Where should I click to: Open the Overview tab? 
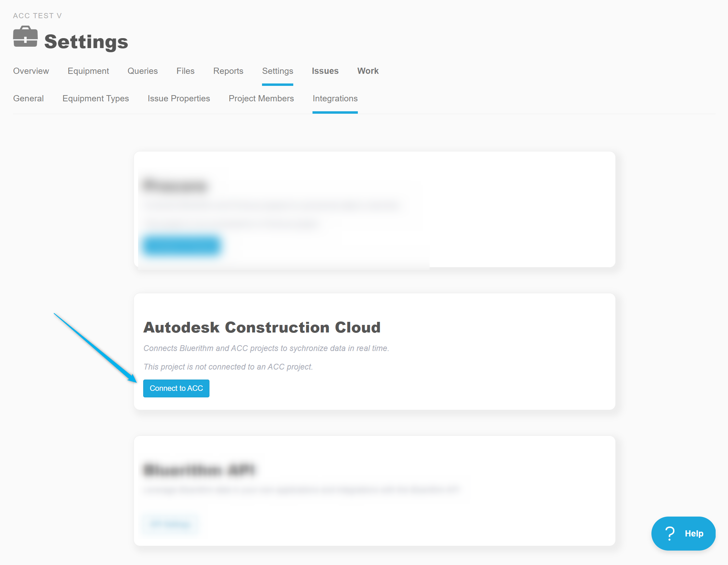tap(31, 71)
